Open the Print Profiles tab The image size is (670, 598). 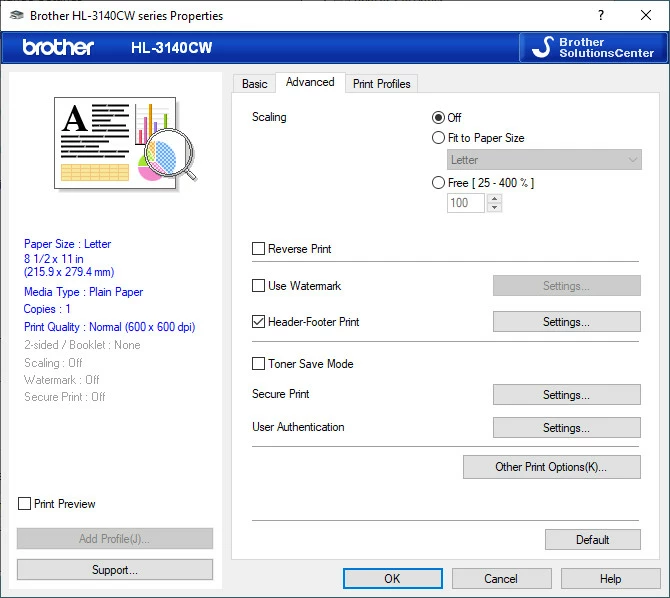[x=382, y=84]
